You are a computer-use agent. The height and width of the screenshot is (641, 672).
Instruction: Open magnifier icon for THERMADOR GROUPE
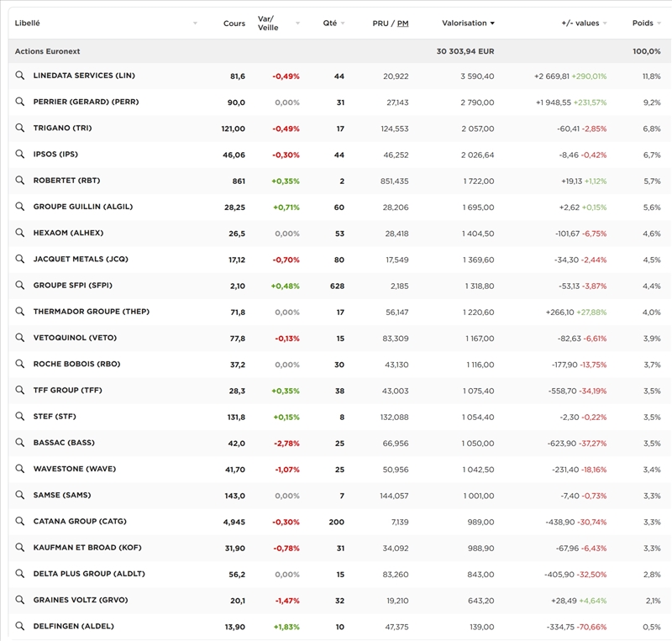19,311
